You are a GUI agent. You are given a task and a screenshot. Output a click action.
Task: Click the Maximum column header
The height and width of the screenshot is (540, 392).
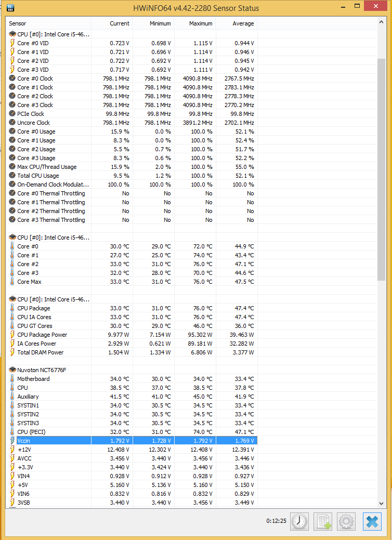coord(195,23)
